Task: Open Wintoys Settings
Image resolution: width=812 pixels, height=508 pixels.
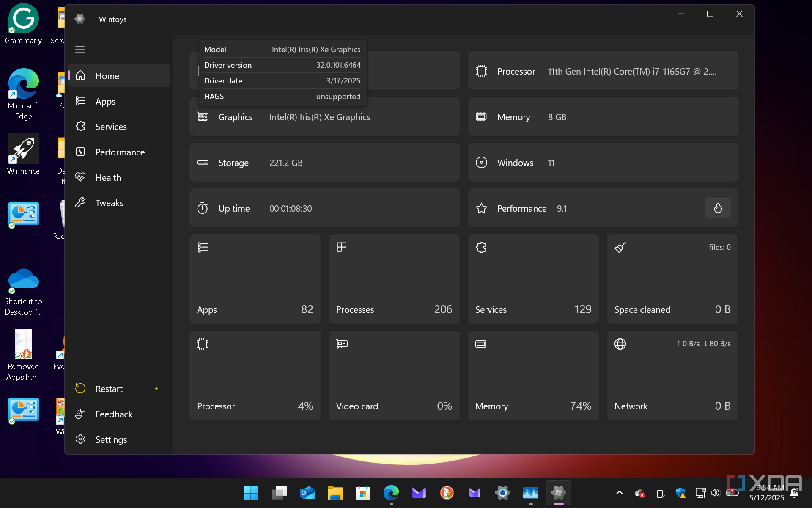Action: tap(118, 439)
